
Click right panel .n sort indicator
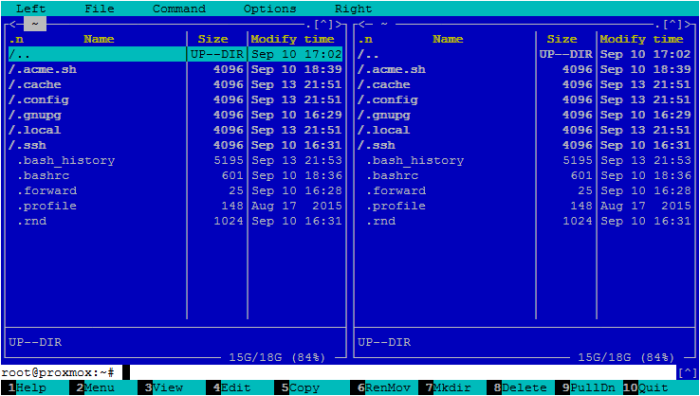pos(365,39)
